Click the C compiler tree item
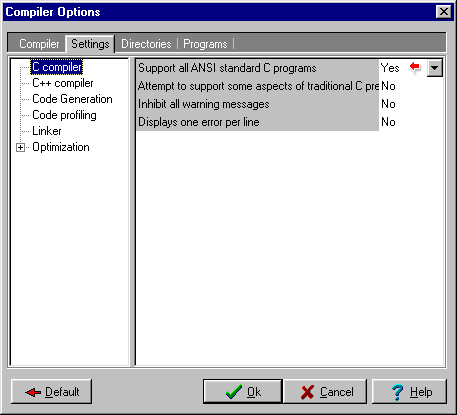This screenshot has width=457, height=415. click(x=57, y=67)
